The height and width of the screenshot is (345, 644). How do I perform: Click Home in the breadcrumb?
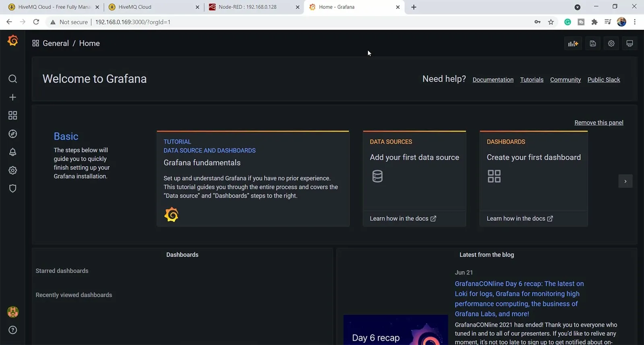click(x=89, y=43)
